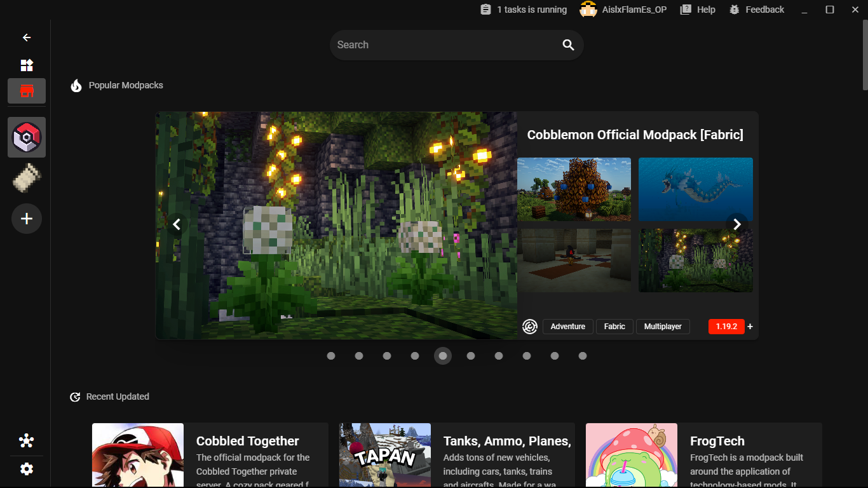Open Feedback in the title bar
This screenshot has height=488, width=868.
[757, 10]
